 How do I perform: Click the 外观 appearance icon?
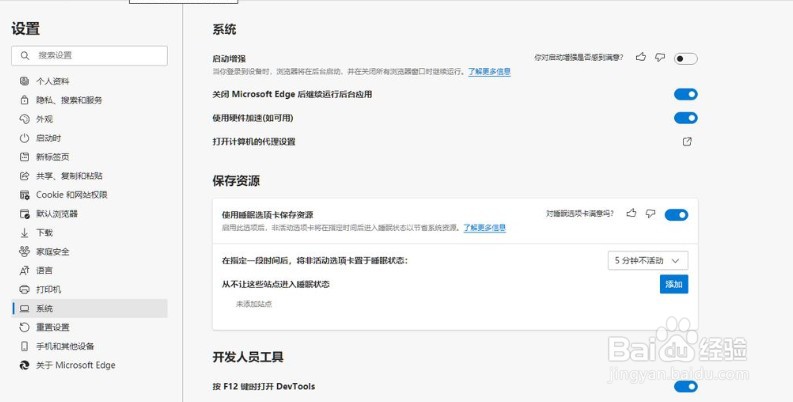pyautogui.click(x=24, y=119)
